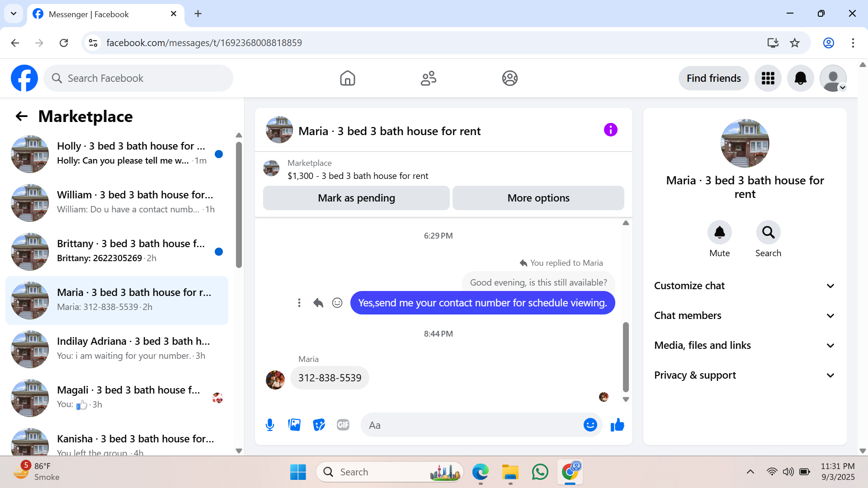The image size is (868, 488).
Task: Open the tab search dropdown arrow
Action: point(14,14)
